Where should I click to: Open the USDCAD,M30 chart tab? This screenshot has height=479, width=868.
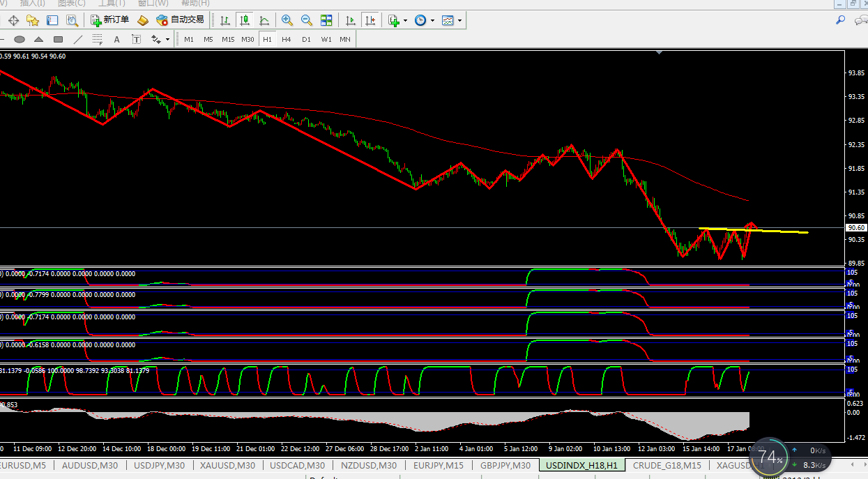coord(297,465)
